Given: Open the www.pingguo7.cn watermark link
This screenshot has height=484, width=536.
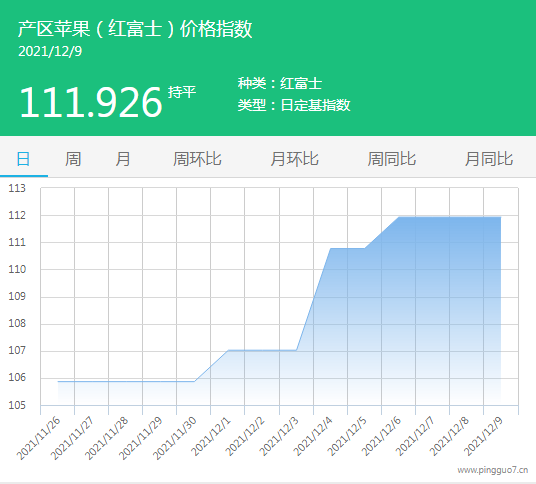Looking at the screenshot, I should pyautogui.click(x=493, y=470).
